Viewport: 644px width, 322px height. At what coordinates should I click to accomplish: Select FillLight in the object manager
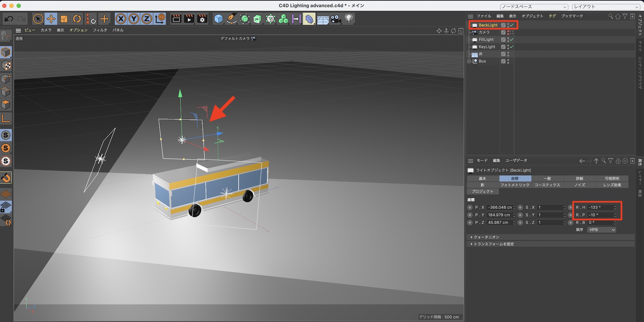pyautogui.click(x=486, y=40)
